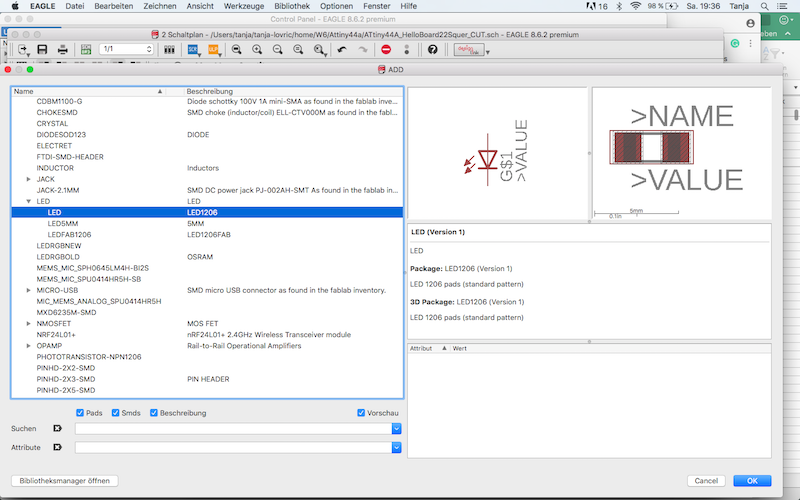Viewport: 800px width, 500px height.
Task: Run a script via the blue SCR icon
Action: click(x=193, y=49)
